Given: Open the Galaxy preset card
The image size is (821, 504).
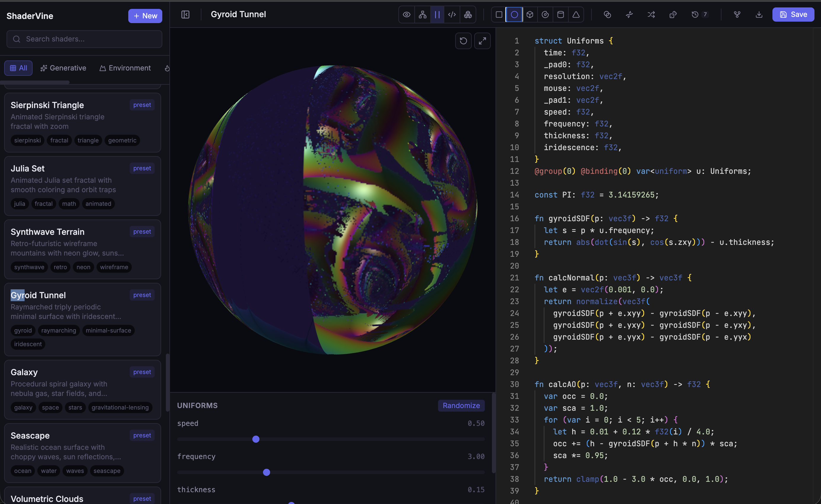Looking at the screenshot, I should pos(83,390).
